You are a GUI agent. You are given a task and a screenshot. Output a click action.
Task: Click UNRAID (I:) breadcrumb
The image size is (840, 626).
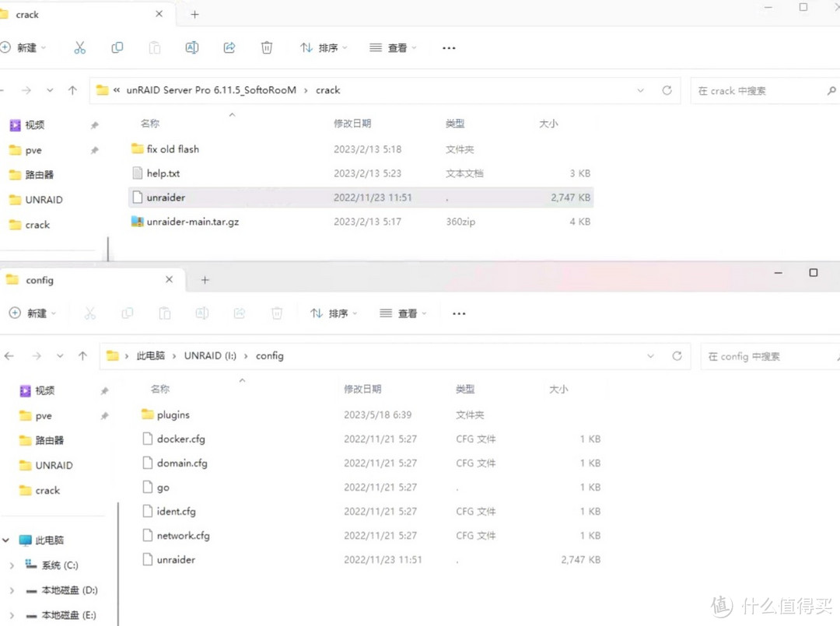(210, 355)
